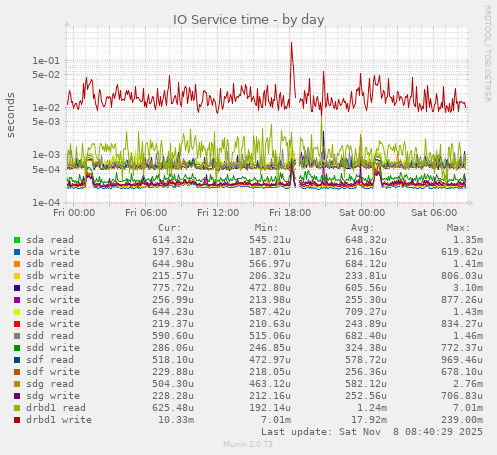Click the 'sdc write' legend label

(53, 300)
